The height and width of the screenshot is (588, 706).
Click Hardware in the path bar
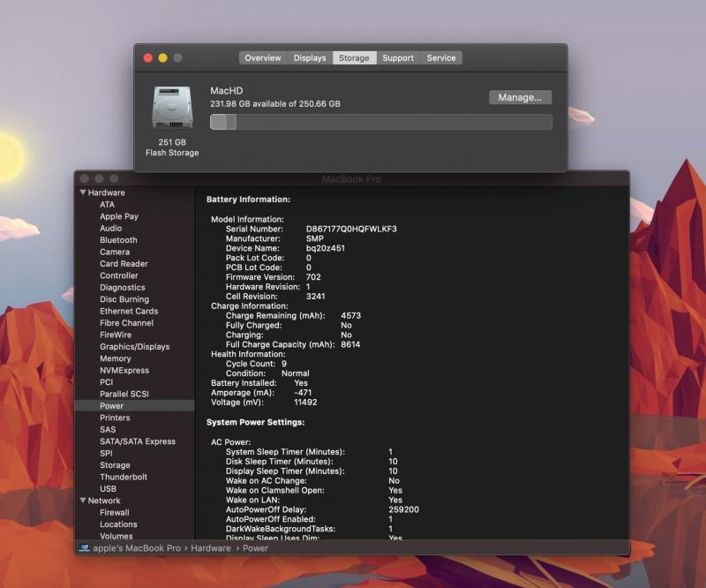coord(211,548)
